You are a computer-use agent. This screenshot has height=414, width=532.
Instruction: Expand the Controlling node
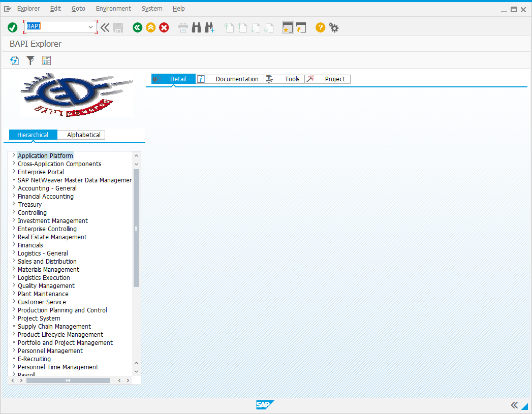pos(14,212)
